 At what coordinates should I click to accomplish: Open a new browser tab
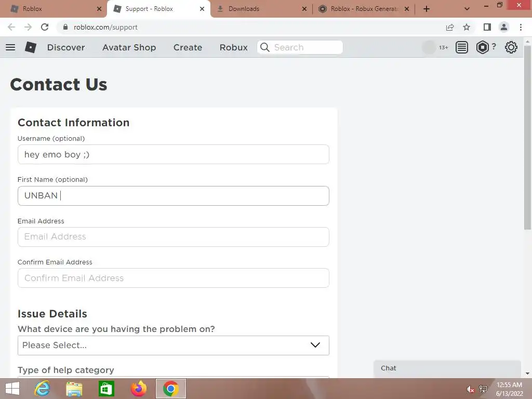pyautogui.click(x=427, y=9)
